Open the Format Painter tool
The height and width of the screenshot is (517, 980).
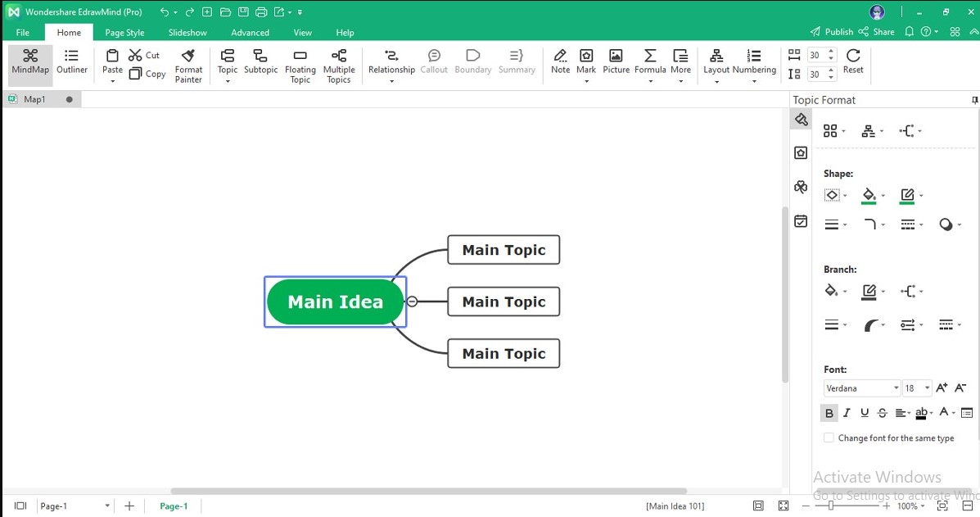[188, 64]
